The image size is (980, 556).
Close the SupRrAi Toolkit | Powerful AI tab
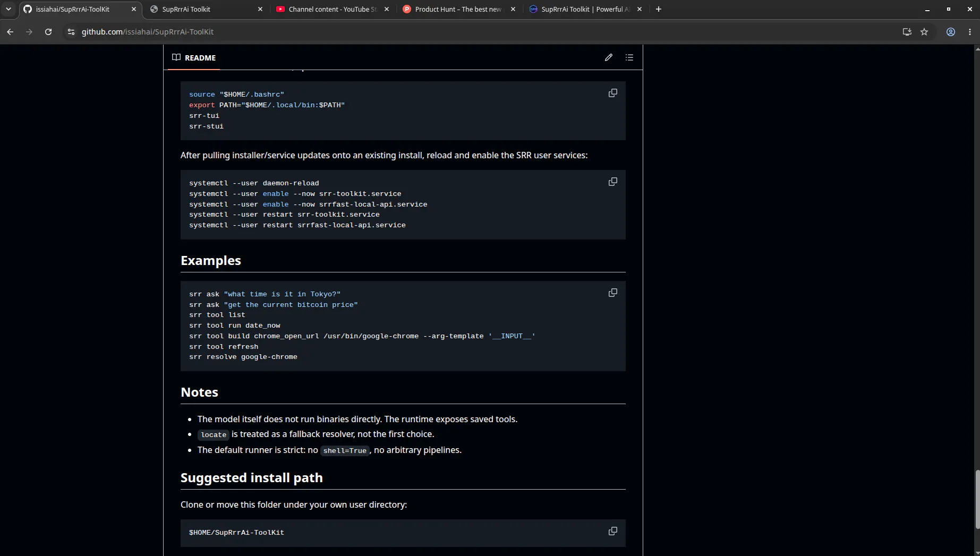[x=640, y=9]
